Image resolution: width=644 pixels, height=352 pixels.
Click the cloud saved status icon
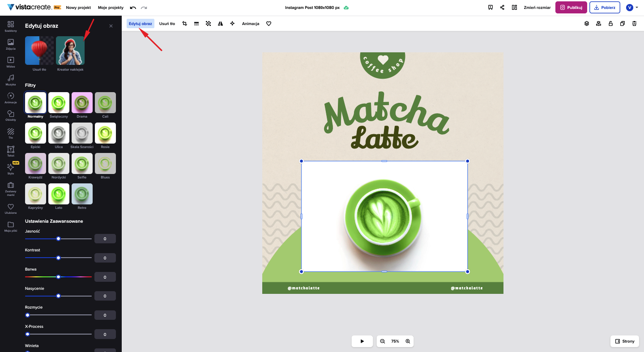[x=346, y=8]
